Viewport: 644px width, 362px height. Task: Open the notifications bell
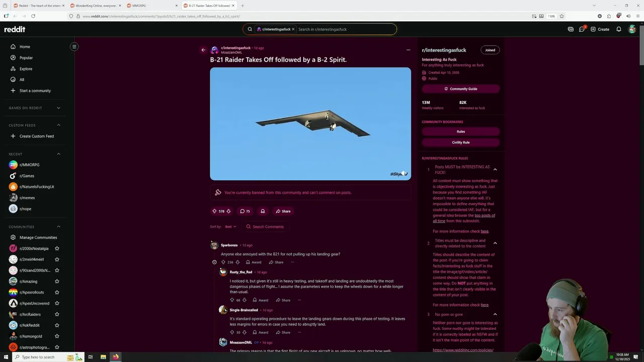[x=619, y=29]
